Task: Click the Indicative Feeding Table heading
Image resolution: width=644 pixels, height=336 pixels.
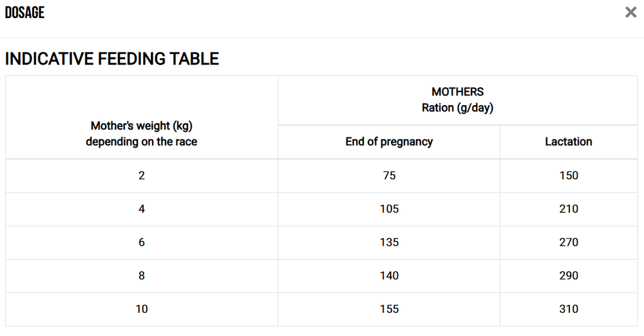Action: pyautogui.click(x=112, y=59)
